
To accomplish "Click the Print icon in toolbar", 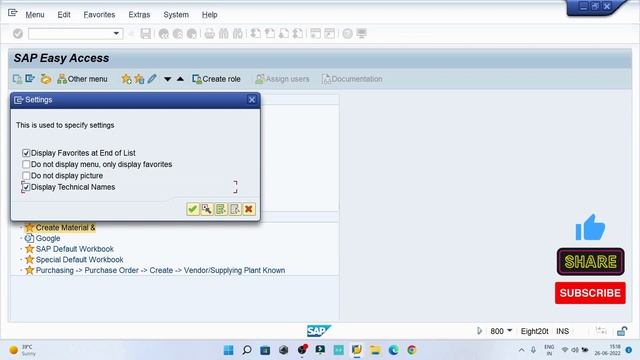I will pos(209,33).
